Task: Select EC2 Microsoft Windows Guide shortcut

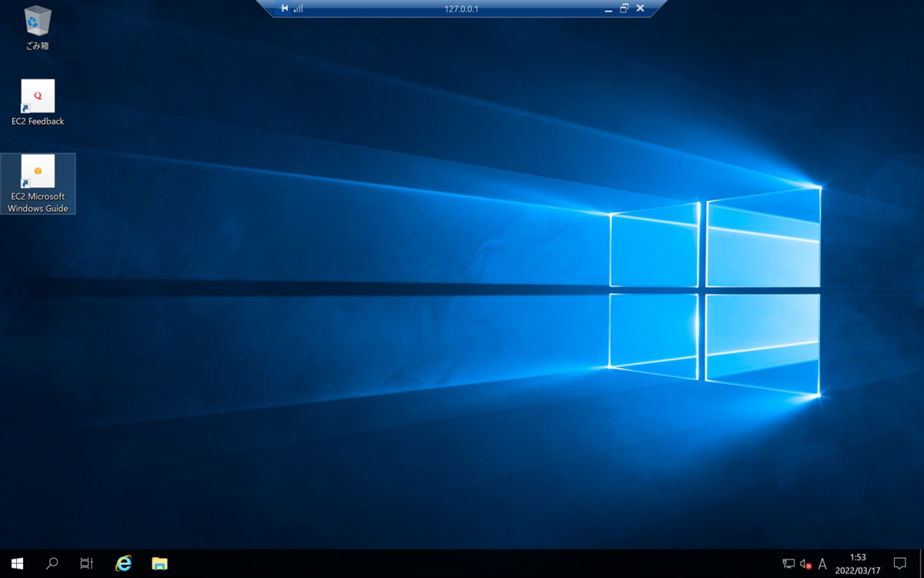Action: tap(38, 183)
